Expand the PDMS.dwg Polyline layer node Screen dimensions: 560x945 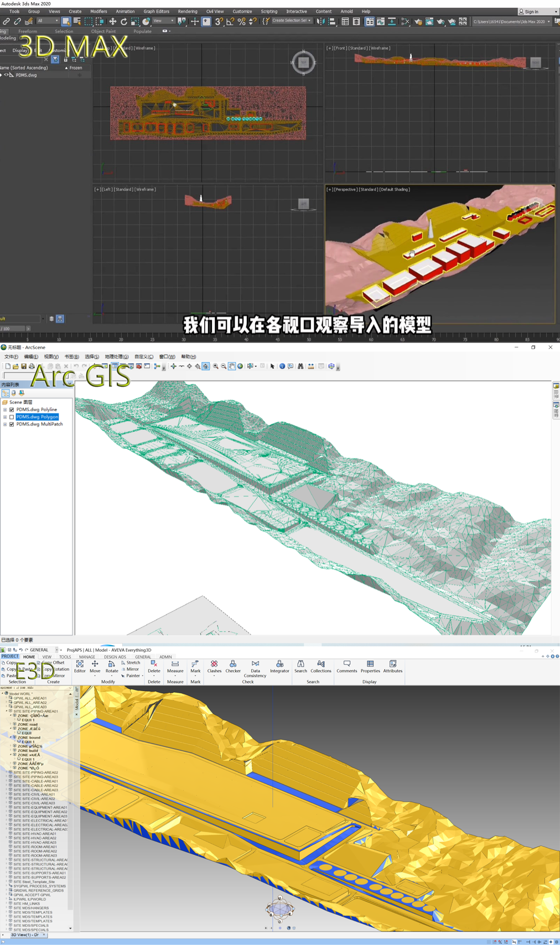click(x=5, y=410)
